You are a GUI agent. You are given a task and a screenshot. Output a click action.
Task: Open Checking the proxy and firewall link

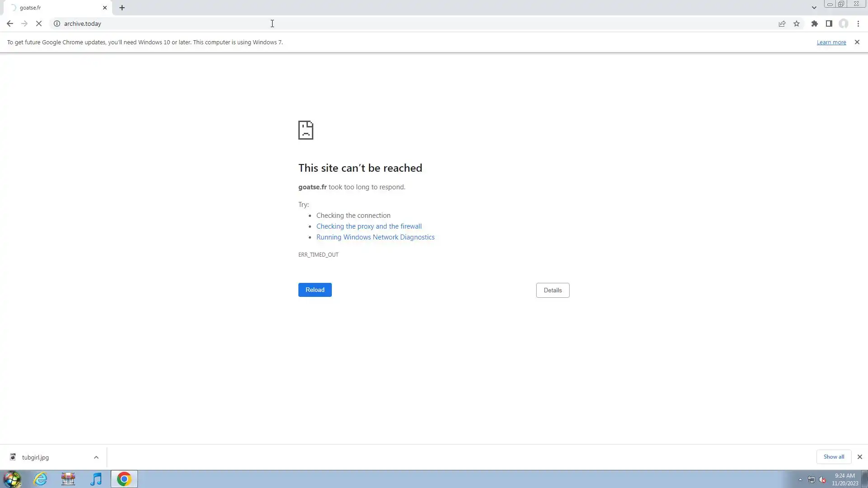pos(368,226)
